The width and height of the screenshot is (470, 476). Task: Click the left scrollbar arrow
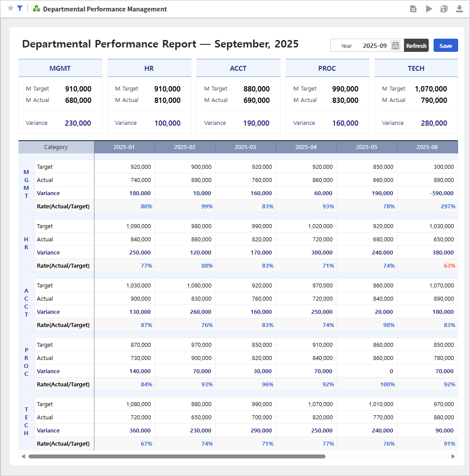pyautogui.click(x=23, y=456)
